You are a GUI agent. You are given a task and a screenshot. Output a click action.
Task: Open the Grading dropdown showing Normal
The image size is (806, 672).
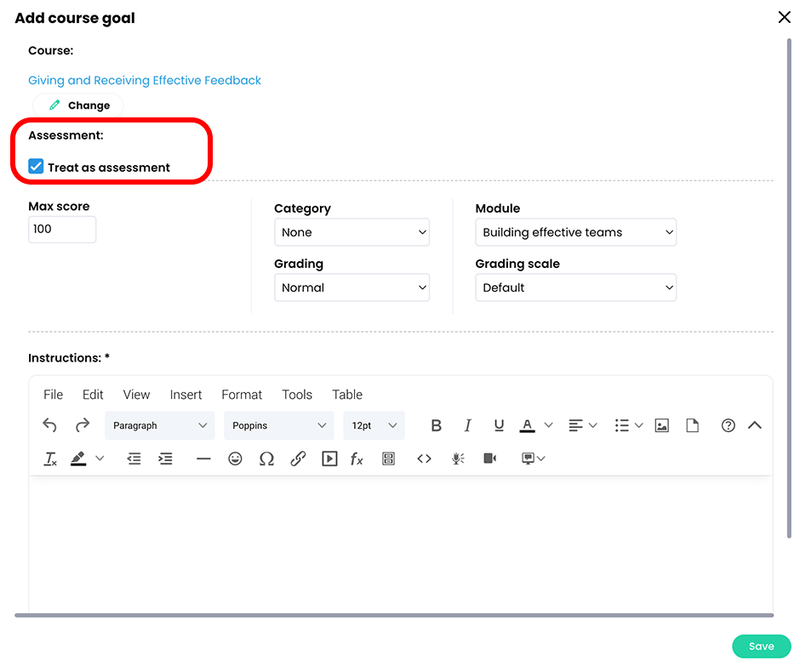click(352, 288)
